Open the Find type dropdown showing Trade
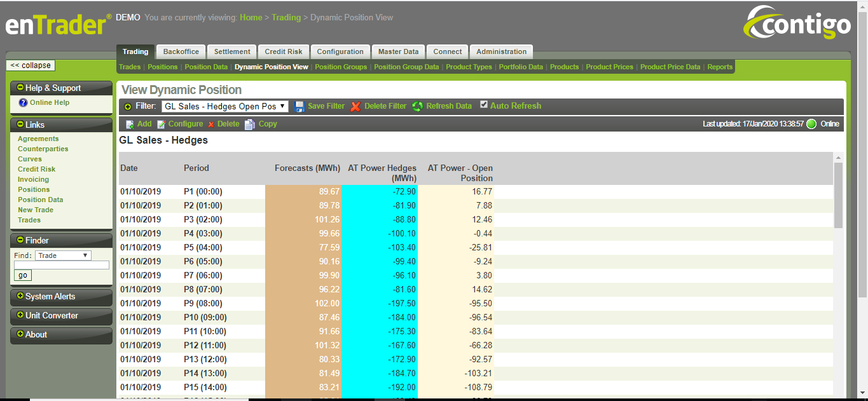Screen dimensions: 868x401 coord(63,255)
